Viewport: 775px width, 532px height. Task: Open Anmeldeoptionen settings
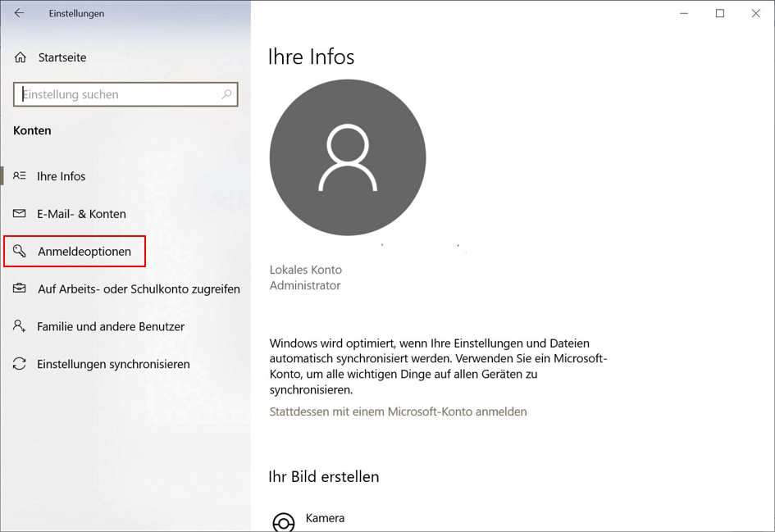coord(84,252)
